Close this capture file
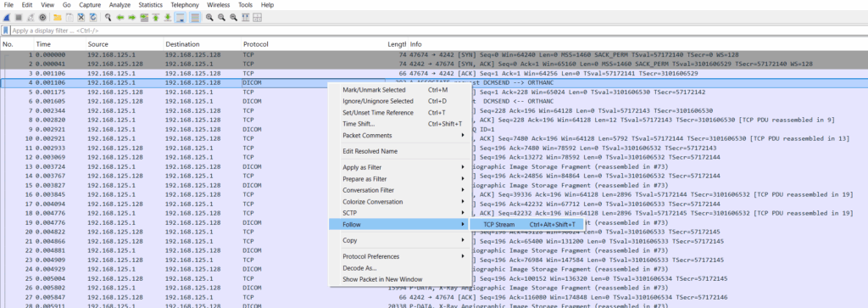 (x=81, y=18)
